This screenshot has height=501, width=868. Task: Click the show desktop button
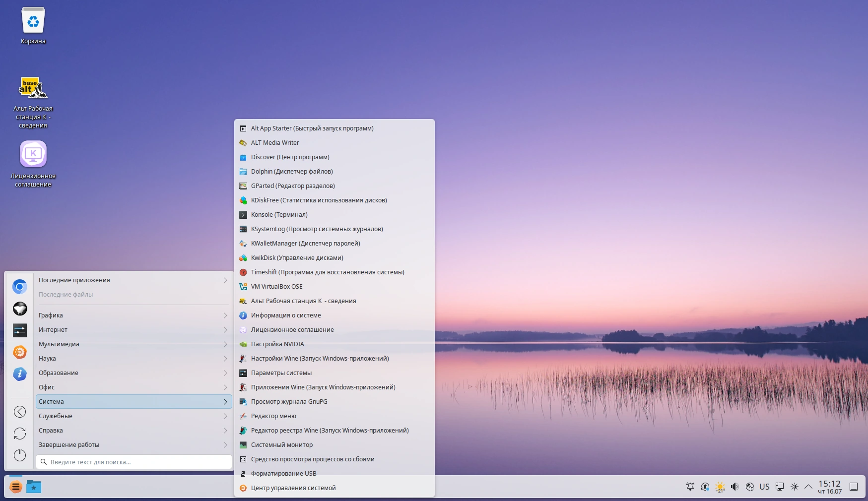(854, 487)
